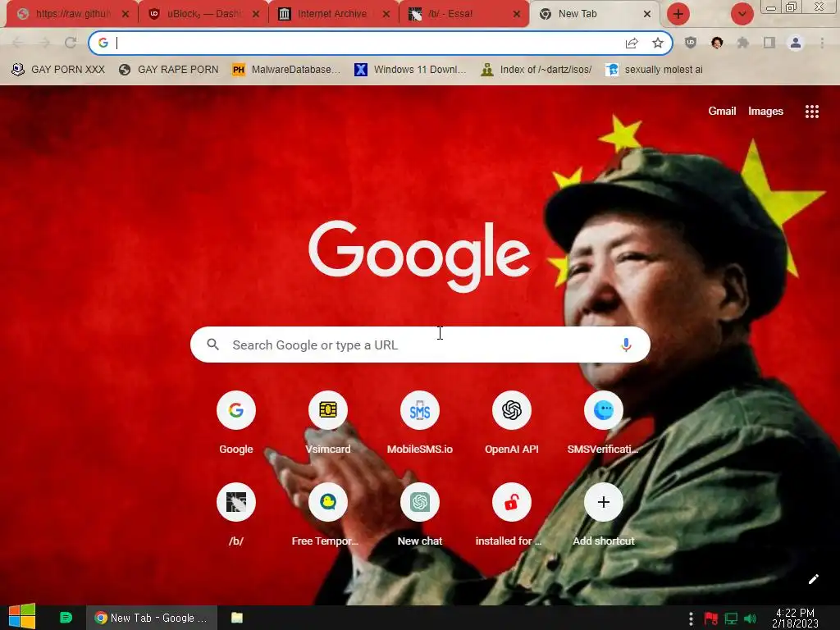This screenshot has width=840, height=630.
Task: Expand the tab search dropdown arrow
Action: tap(742, 14)
